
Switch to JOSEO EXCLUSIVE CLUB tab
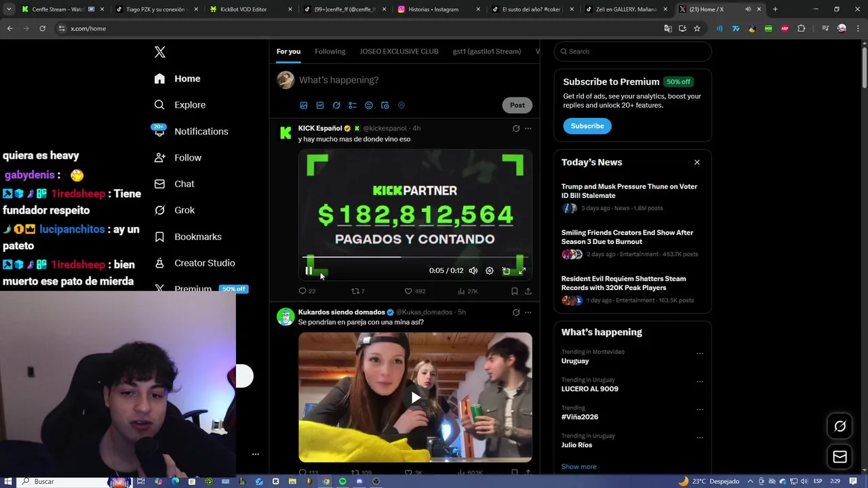pyautogui.click(x=399, y=52)
